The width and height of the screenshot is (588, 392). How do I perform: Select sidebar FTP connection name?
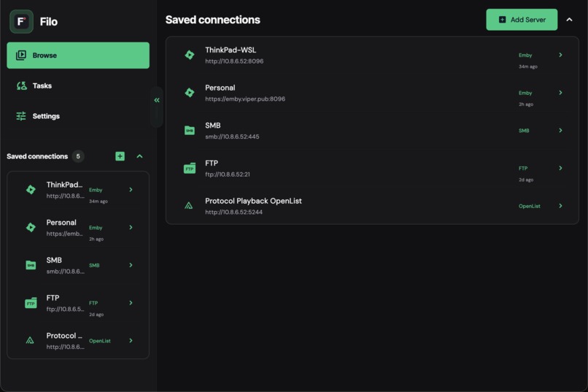coord(53,298)
